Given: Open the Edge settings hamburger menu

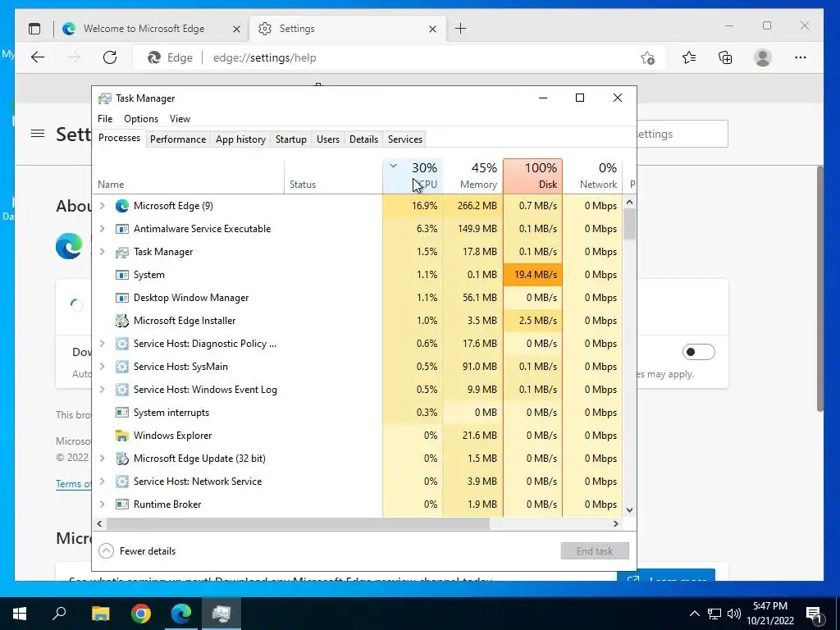Looking at the screenshot, I should point(38,134).
